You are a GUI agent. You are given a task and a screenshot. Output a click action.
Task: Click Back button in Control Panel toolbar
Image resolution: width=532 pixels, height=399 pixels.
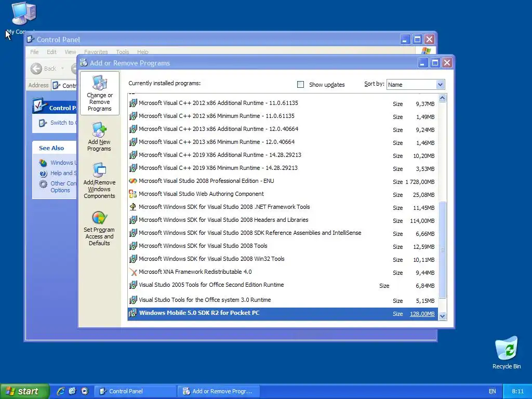coord(44,69)
